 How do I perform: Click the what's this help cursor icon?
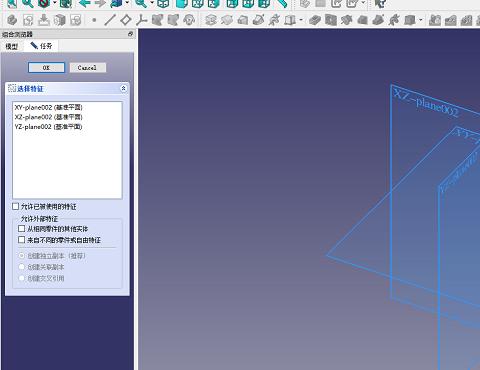[380, 3]
